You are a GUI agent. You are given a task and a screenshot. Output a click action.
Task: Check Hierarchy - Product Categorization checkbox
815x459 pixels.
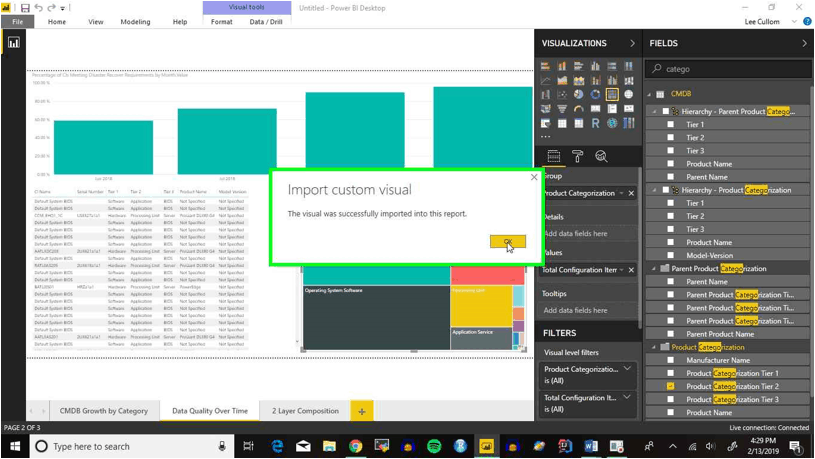click(665, 190)
